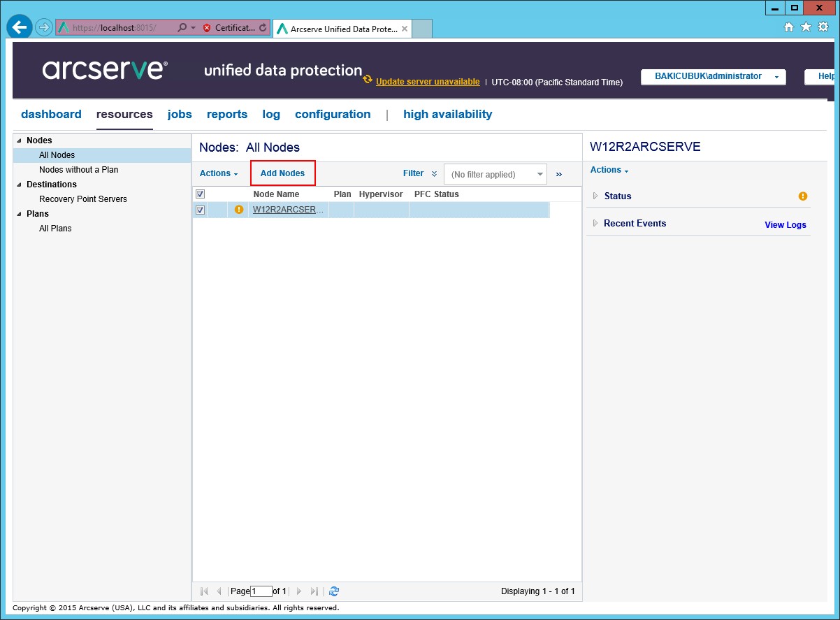
Task: Uncheck the W12R2ARCSERVE node checkbox
Action: point(201,210)
